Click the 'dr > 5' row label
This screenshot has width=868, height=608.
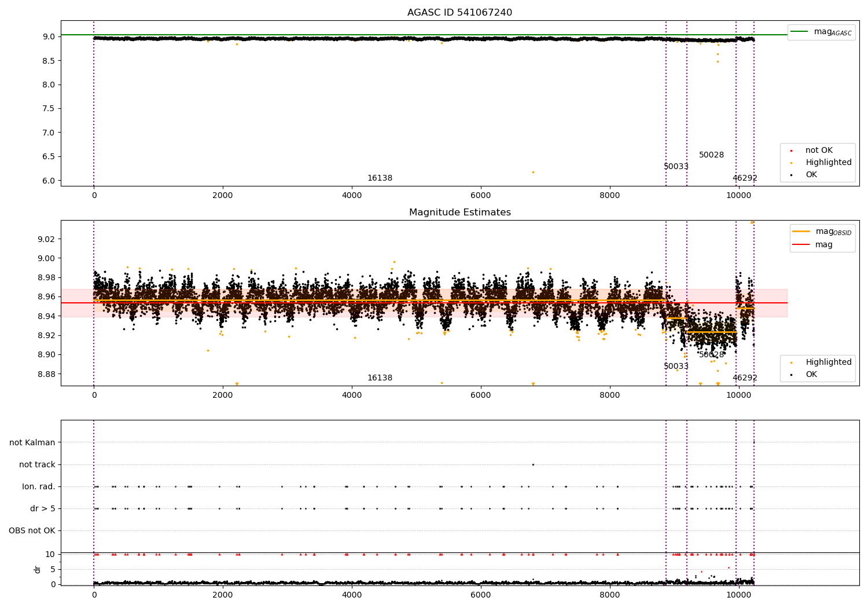[43, 508]
